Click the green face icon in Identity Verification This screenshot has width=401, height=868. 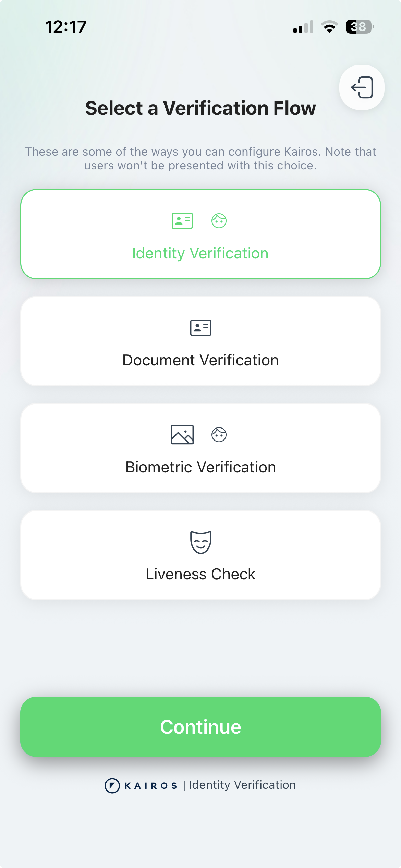tap(219, 221)
